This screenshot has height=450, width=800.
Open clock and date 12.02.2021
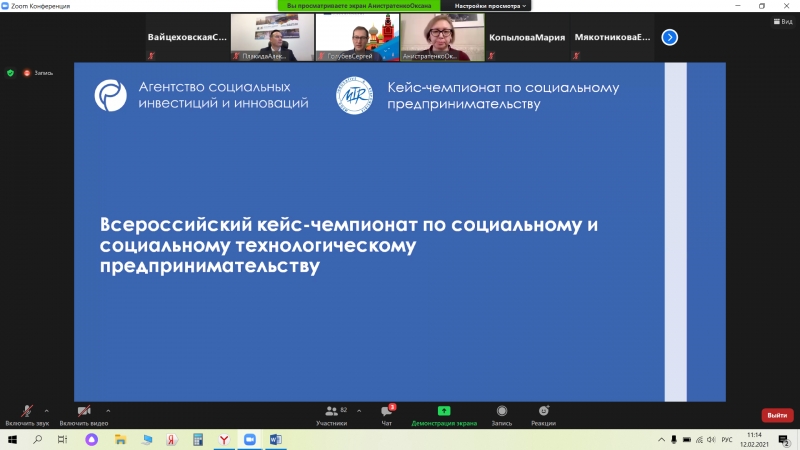pyautogui.click(x=754, y=439)
